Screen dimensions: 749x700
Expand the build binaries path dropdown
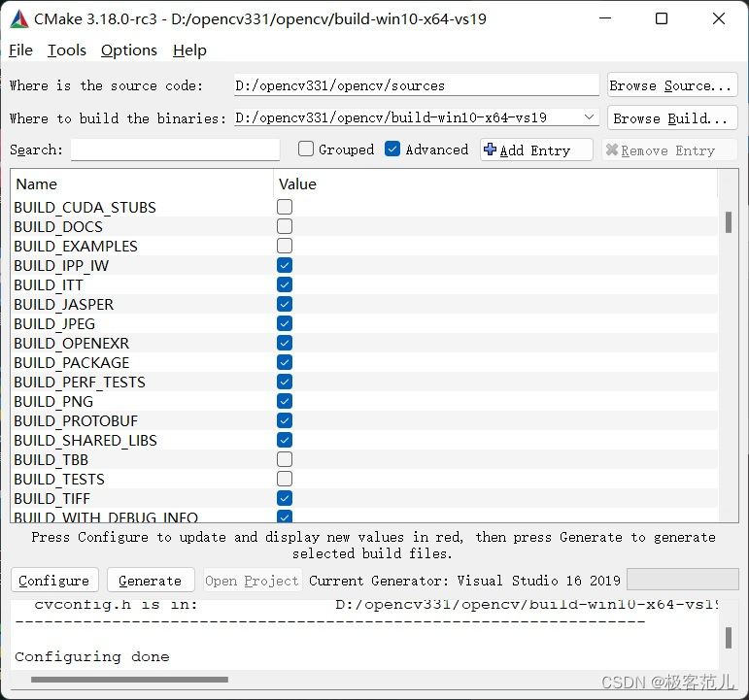589,117
